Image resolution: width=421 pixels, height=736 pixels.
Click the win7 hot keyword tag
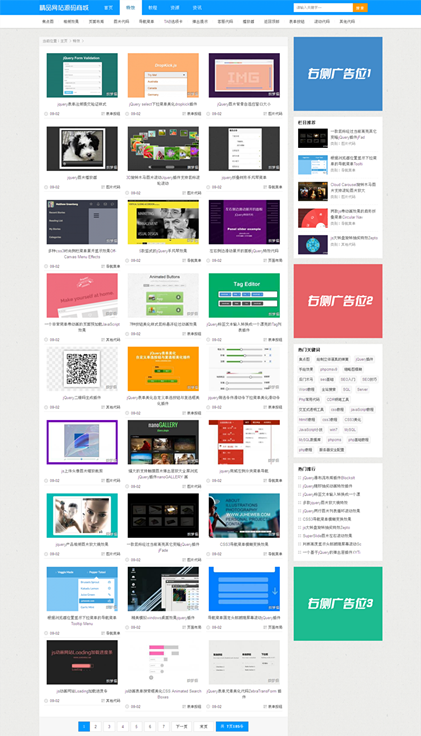[333, 429]
